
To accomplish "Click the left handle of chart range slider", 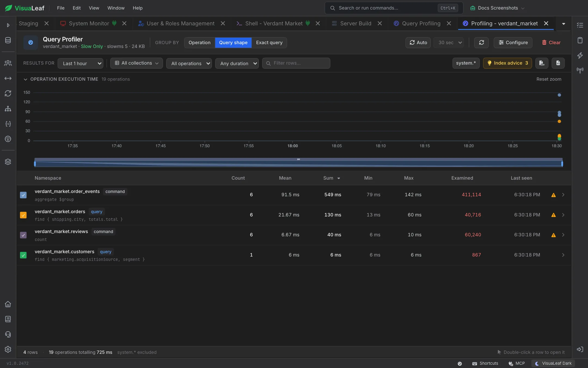I will (35, 164).
